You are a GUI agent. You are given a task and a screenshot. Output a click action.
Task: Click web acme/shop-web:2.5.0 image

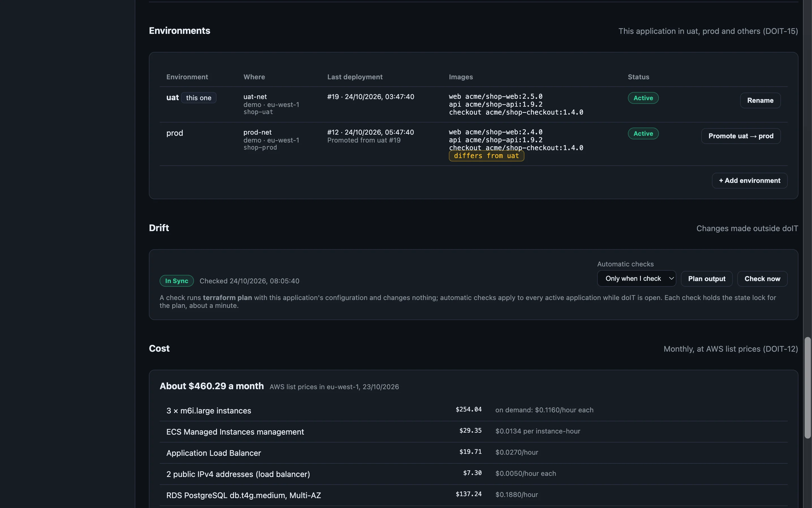[496, 97]
